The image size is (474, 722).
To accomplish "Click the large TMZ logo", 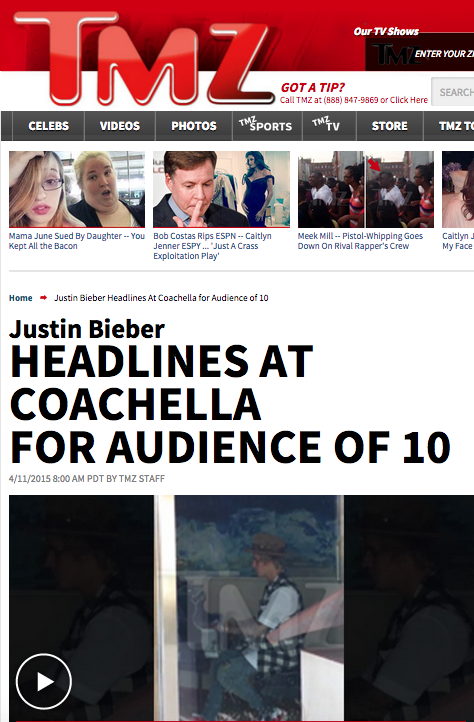I will 145,58.
